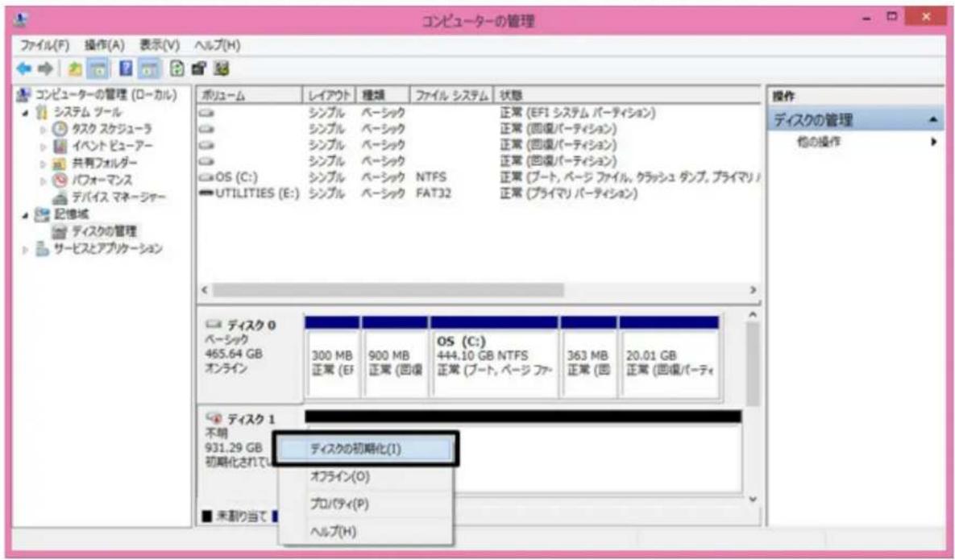
Task: Click the down arrow of disk view scrollbar
Action: point(753,499)
